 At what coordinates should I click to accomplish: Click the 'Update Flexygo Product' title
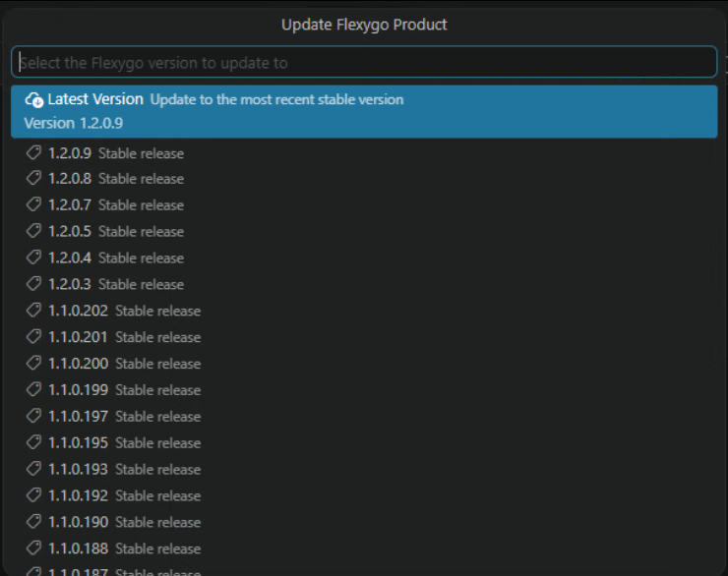pyautogui.click(x=364, y=25)
